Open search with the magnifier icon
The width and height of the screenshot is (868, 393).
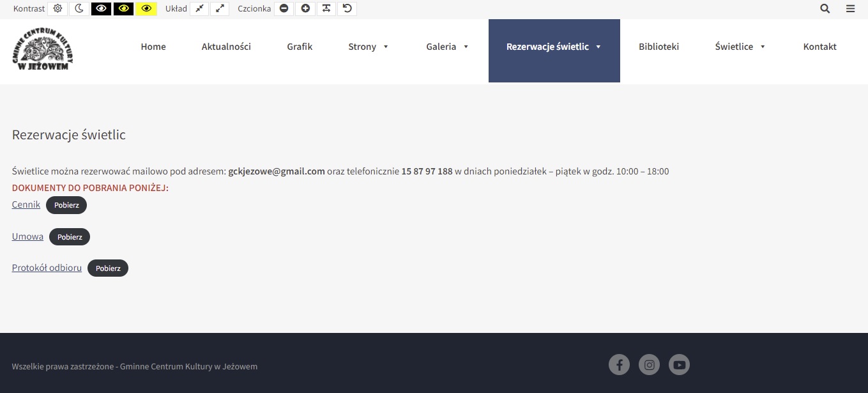(x=825, y=9)
